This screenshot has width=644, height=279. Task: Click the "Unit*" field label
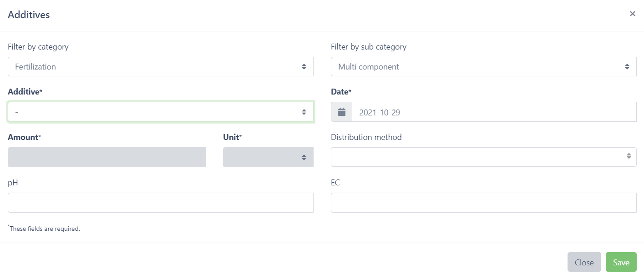[x=232, y=137]
